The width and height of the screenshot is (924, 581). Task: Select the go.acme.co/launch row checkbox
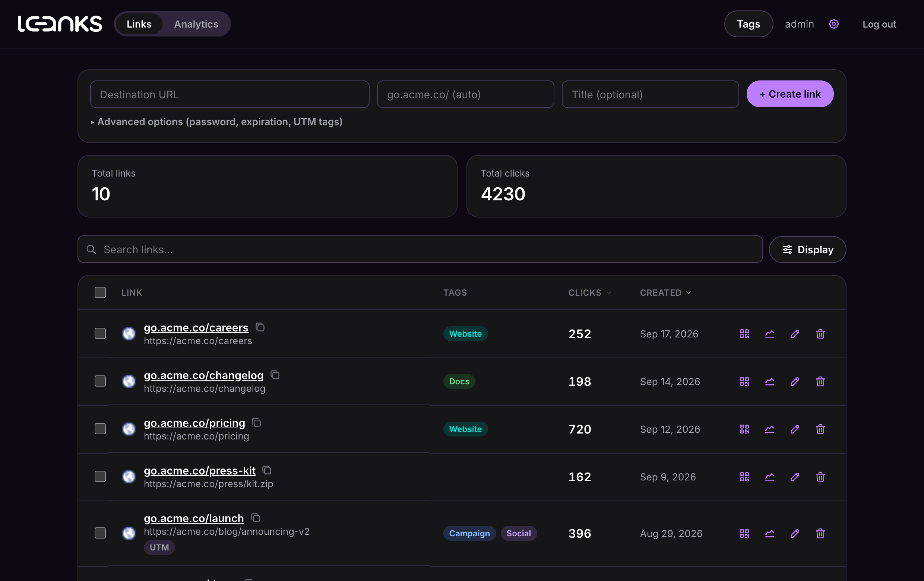pyautogui.click(x=100, y=533)
